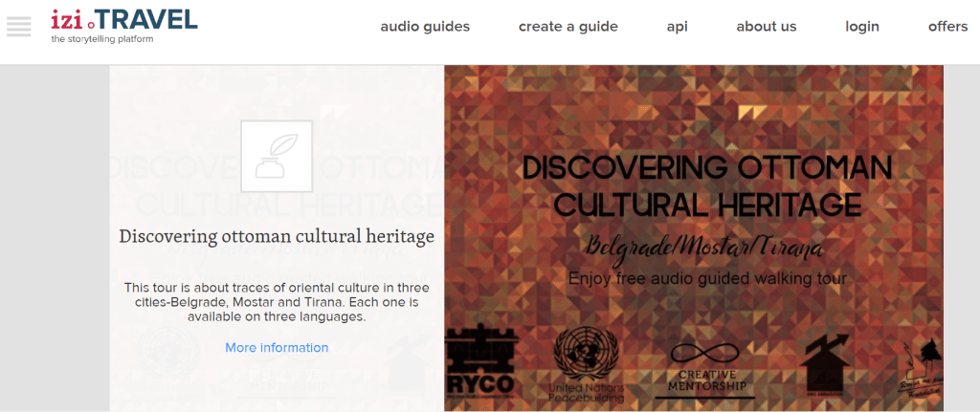Open the audio guides menu
Viewport: 980px width, 412px height.
pyautogui.click(x=425, y=27)
